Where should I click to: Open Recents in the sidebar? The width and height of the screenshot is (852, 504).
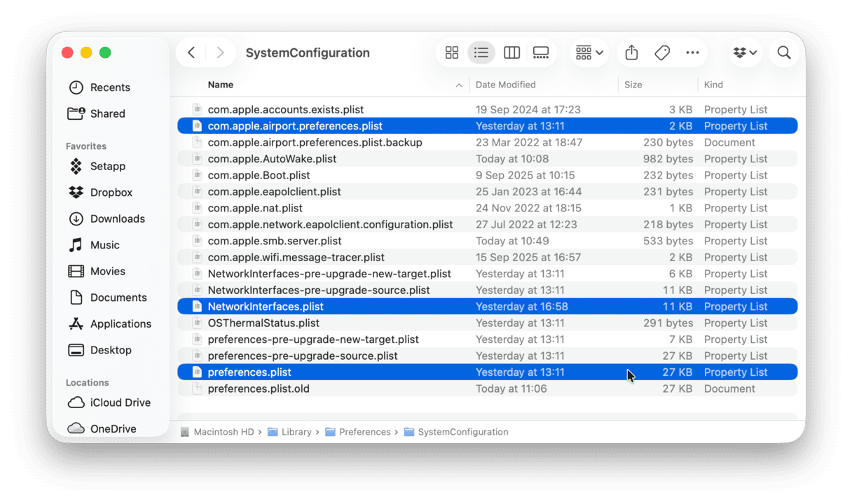coord(99,87)
